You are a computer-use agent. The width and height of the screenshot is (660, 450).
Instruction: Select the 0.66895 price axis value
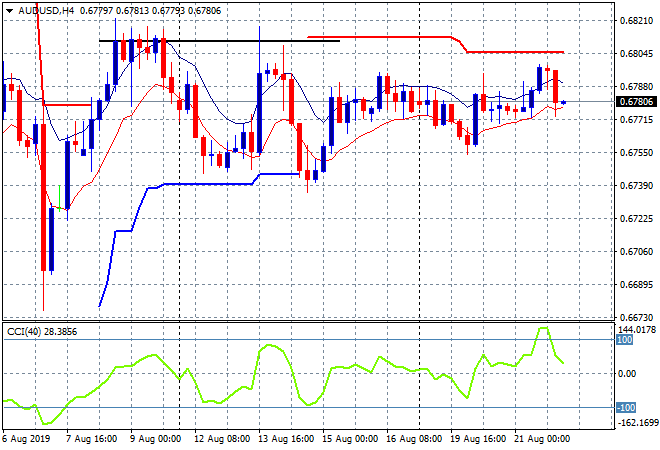636,285
